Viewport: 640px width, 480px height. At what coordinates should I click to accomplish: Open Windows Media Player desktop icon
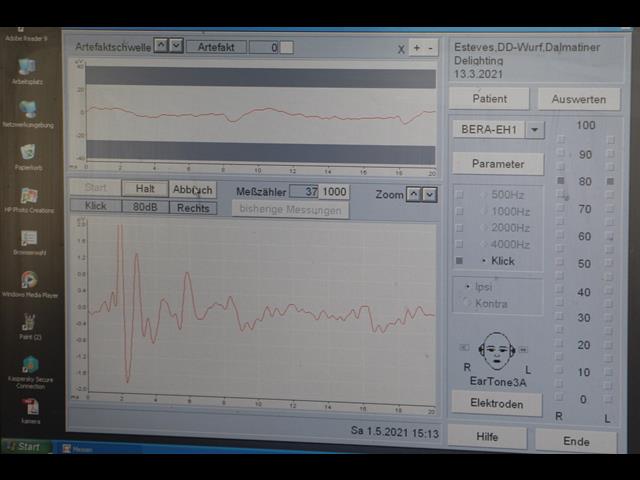click(x=30, y=281)
